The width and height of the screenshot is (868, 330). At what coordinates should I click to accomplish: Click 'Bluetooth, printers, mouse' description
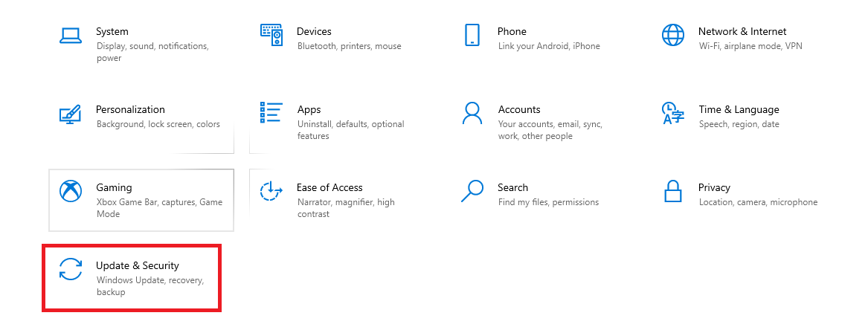(x=350, y=46)
